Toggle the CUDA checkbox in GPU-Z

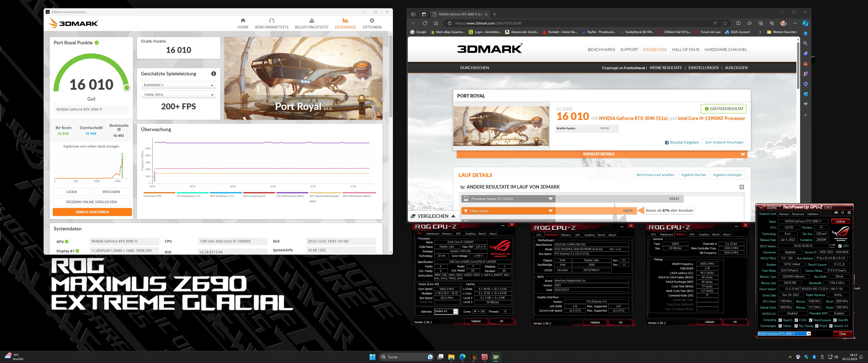click(x=797, y=320)
